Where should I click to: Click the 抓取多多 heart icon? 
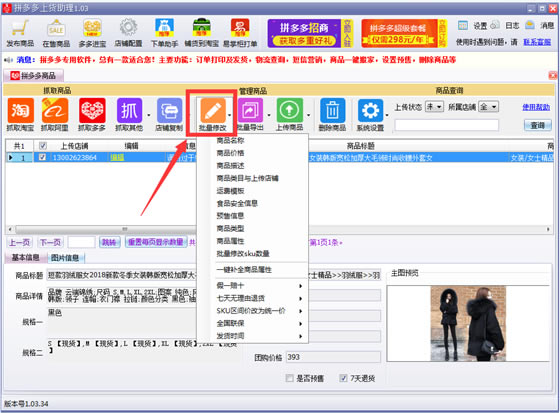coord(92,114)
